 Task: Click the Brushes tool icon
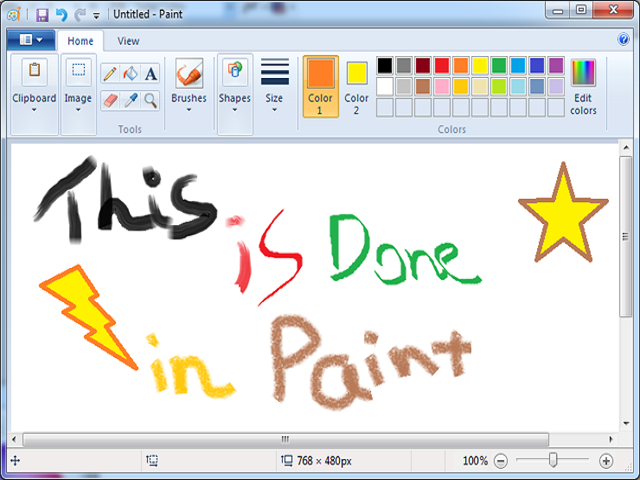coord(189,73)
